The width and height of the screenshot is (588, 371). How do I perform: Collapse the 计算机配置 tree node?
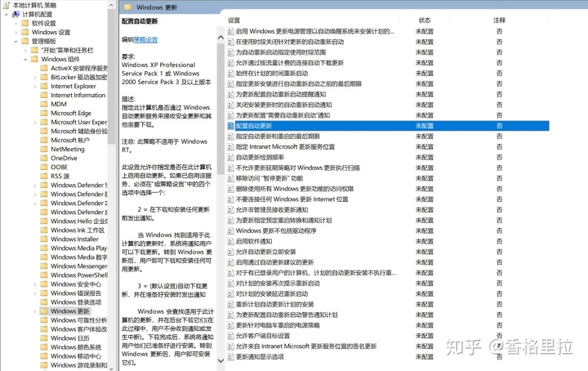(7, 14)
